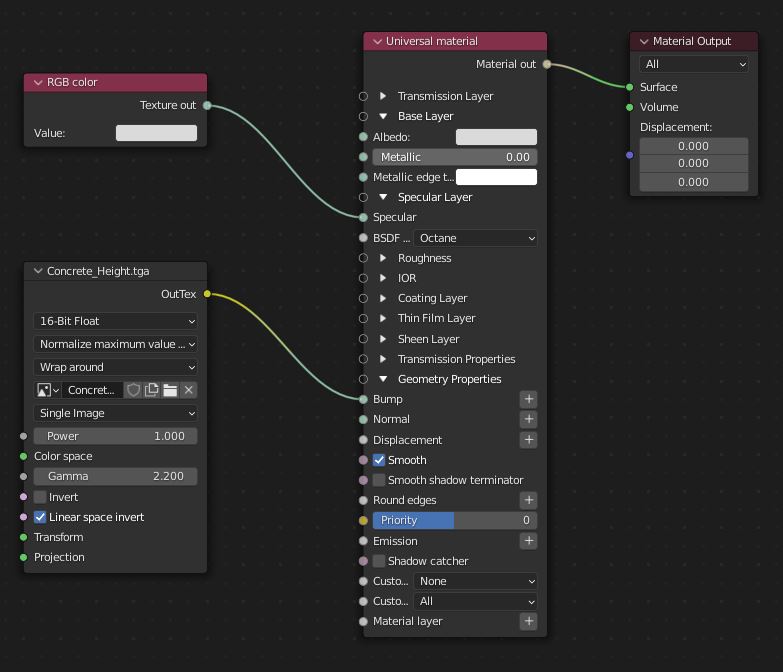The height and width of the screenshot is (672, 783).
Task: Click the Specular input socket
Action: [x=364, y=217]
